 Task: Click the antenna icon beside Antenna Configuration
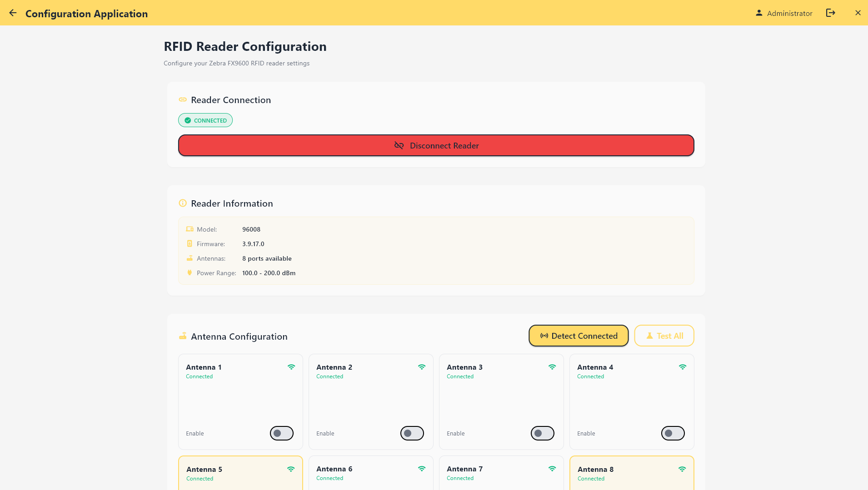pos(182,336)
